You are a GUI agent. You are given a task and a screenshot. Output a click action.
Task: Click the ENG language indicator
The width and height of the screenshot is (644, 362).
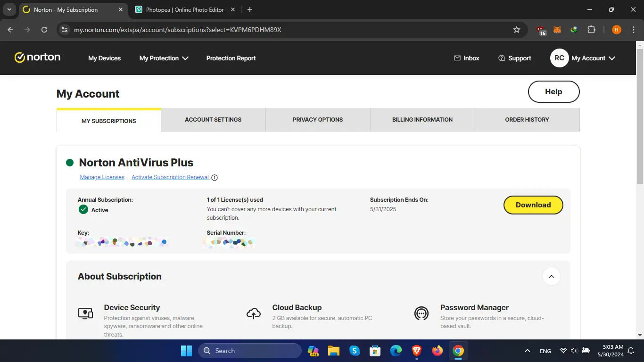point(545,351)
